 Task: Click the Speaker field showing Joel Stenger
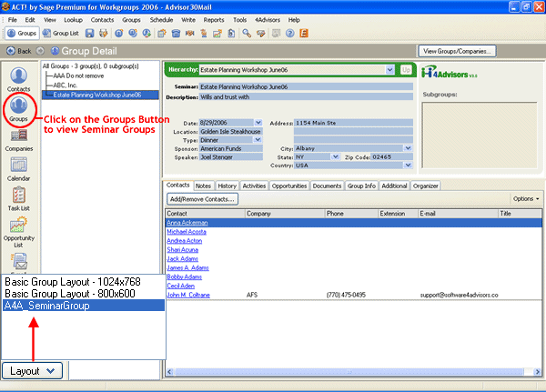[x=231, y=157]
